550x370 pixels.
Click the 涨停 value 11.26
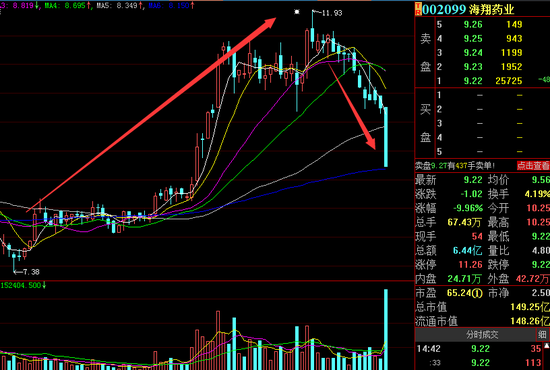pyautogui.click(x=471, y=265)
